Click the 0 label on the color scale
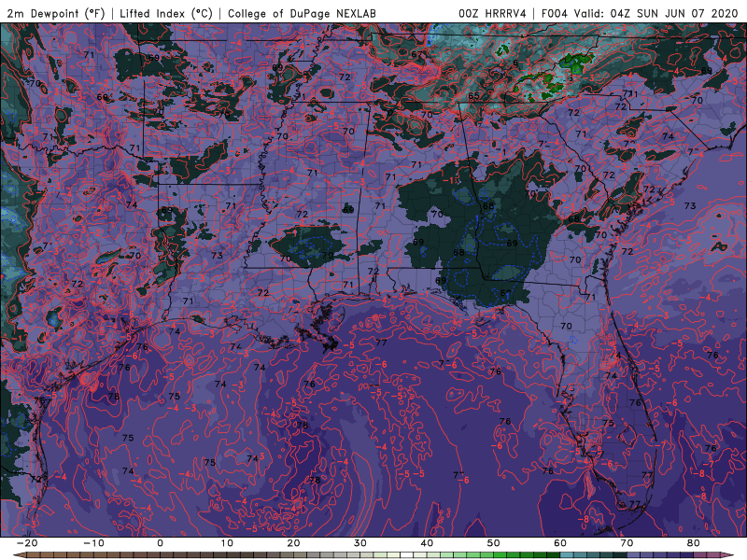 [160, 543]
